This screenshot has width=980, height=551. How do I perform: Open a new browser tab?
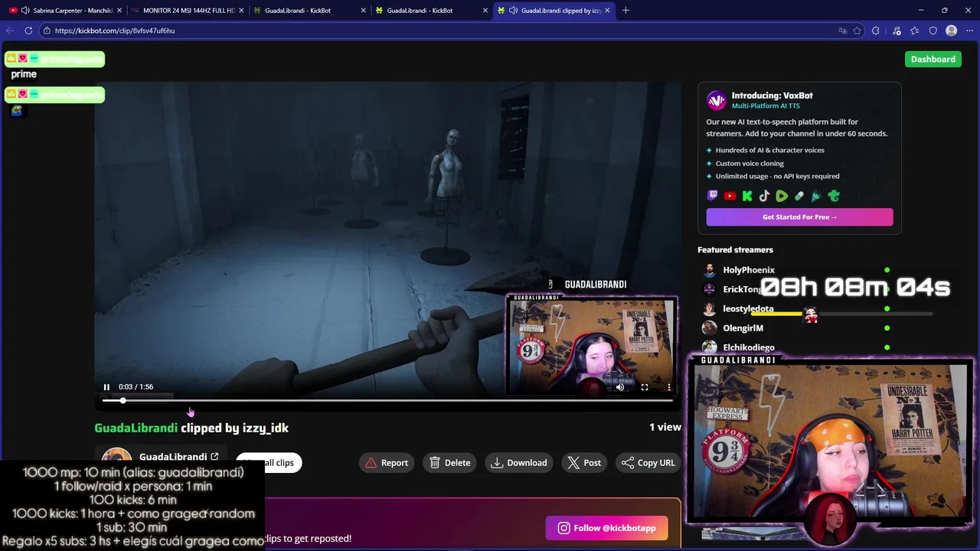(x=626, y=11)
